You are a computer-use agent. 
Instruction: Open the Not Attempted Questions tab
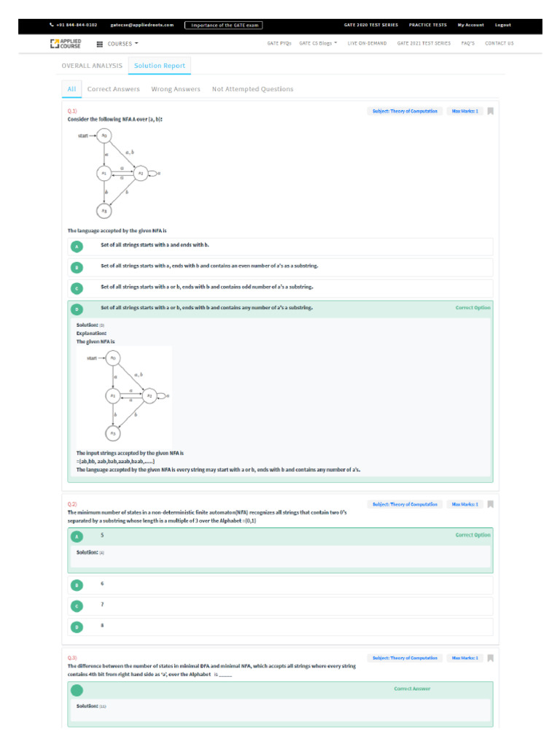(x=252, y=89)
